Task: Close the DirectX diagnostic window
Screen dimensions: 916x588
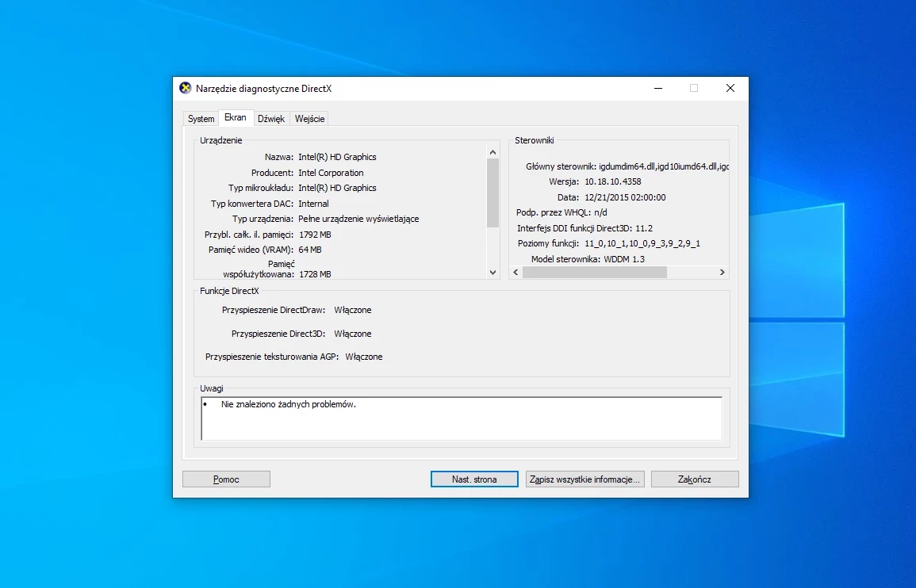Action: (x=730, y=88)
